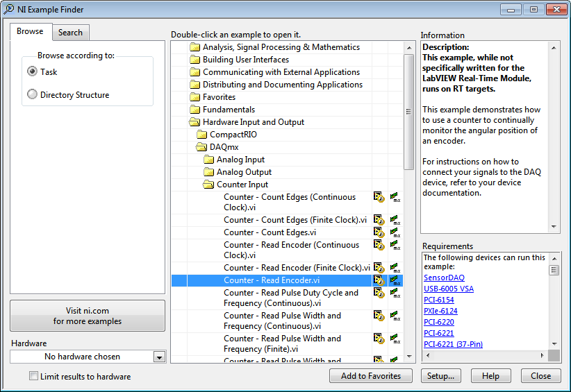
Task: Click DAQmx icon for Read Encoder (Finite Clock)
Action: click(395, 268)
